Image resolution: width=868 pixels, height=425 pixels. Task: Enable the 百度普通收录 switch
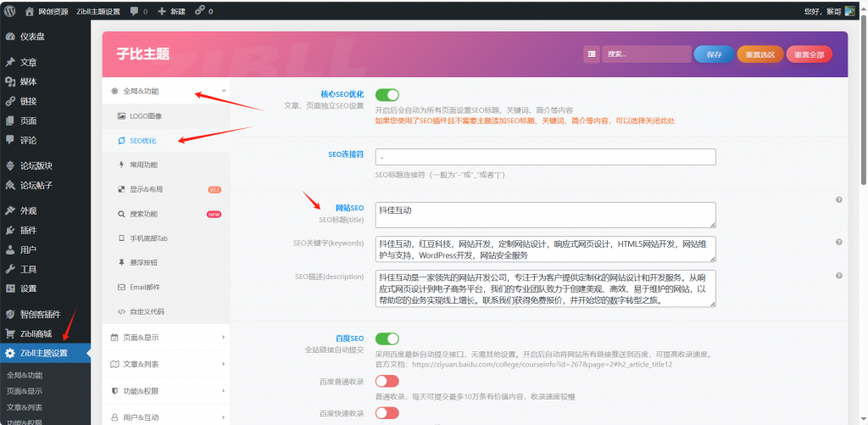click(387, 381)
